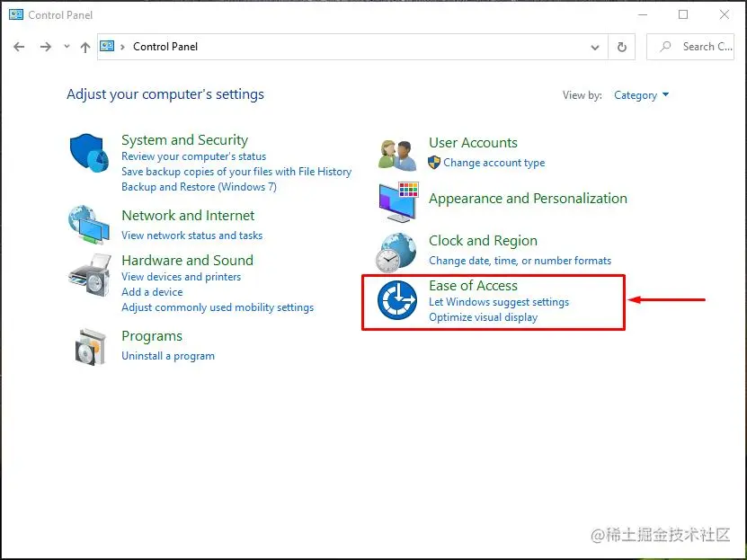747x560 pixels.
Task: Click Control Panel text in address bar
Action: (165, 47)
